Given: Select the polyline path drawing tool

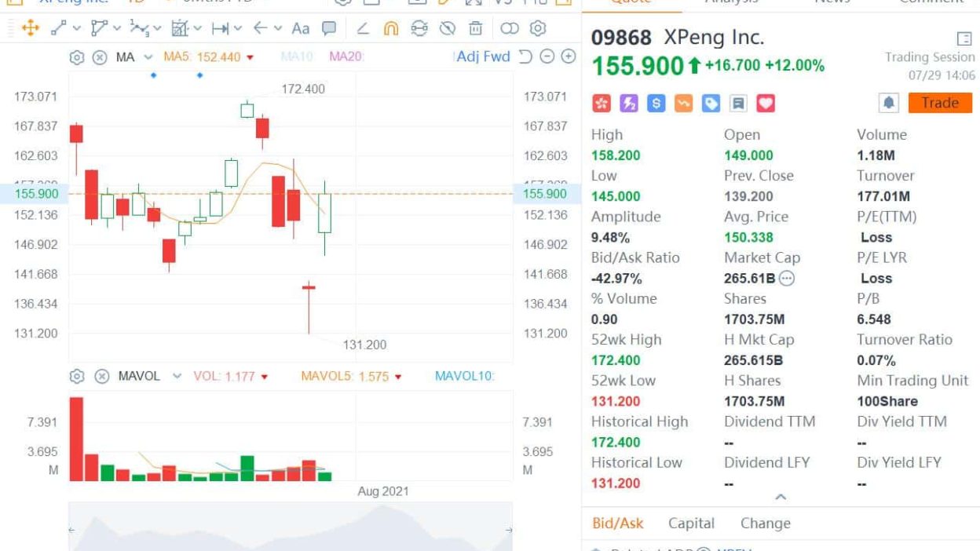Looking at the screenshot, I should tap(98, 29).
